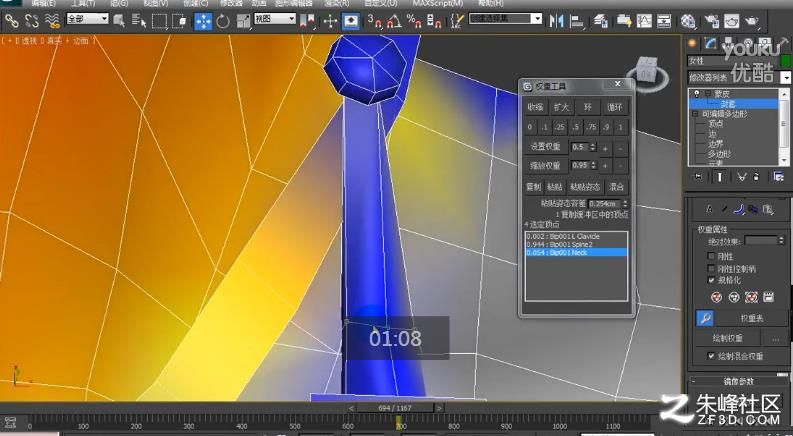
Task: Click the 循环 button in weight tool
Action: 614,107
